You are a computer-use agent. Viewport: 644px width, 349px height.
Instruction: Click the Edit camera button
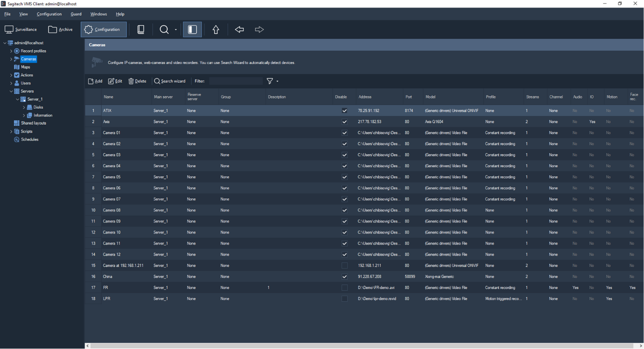[x=115, y=81]
